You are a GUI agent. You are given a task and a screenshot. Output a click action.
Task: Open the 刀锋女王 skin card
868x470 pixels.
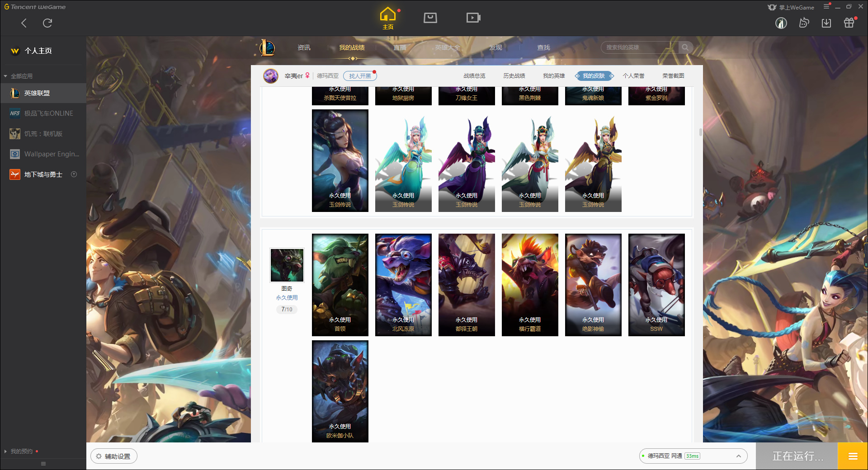point(467,96)
